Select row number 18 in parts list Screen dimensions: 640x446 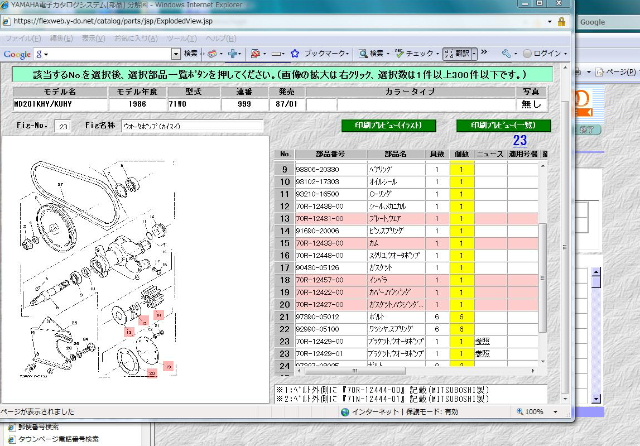[x=284, y=280]
